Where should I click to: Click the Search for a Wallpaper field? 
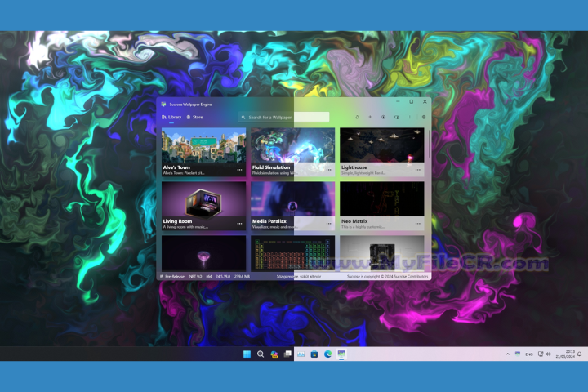click(286, 117)
